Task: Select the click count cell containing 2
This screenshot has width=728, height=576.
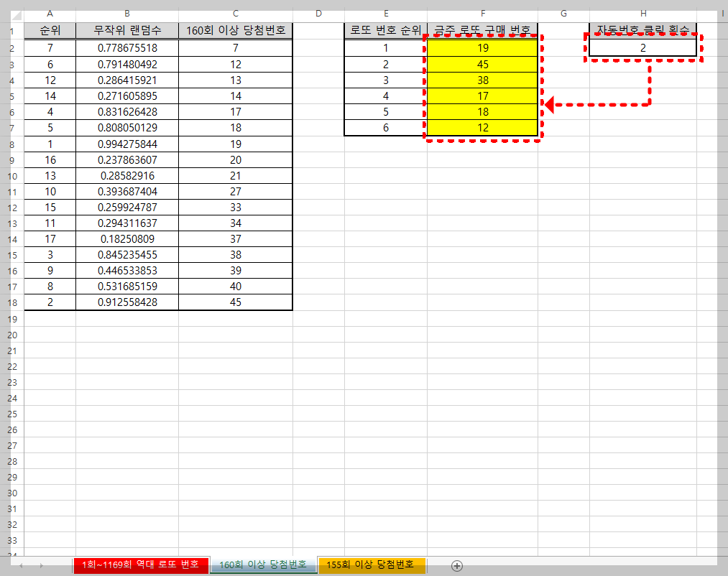Action: pos(643,48)
